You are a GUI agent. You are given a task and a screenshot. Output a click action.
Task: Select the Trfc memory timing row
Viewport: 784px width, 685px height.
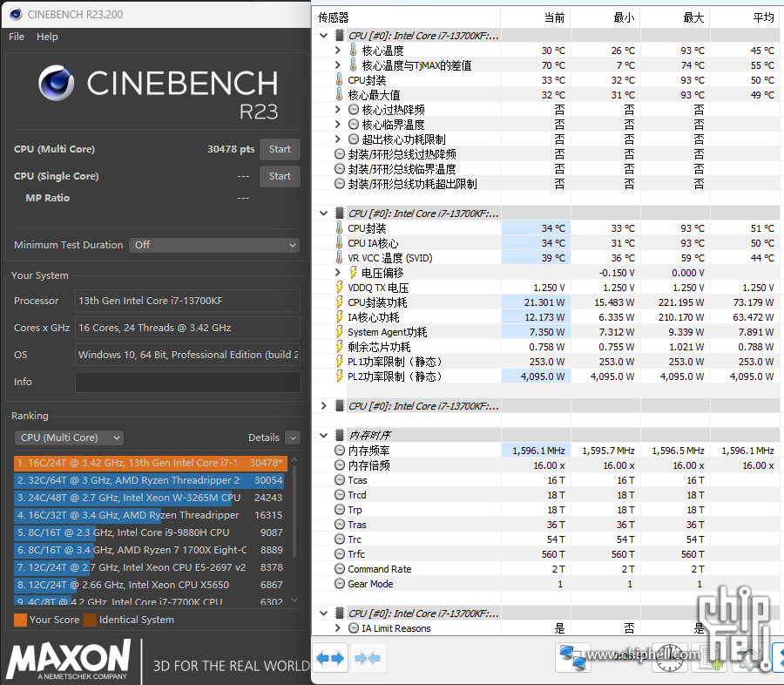click(x=547, y=554)
